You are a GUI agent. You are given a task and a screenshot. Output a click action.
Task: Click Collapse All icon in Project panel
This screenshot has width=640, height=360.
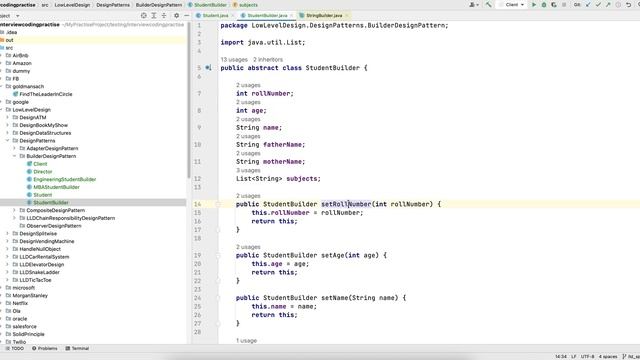164,16
